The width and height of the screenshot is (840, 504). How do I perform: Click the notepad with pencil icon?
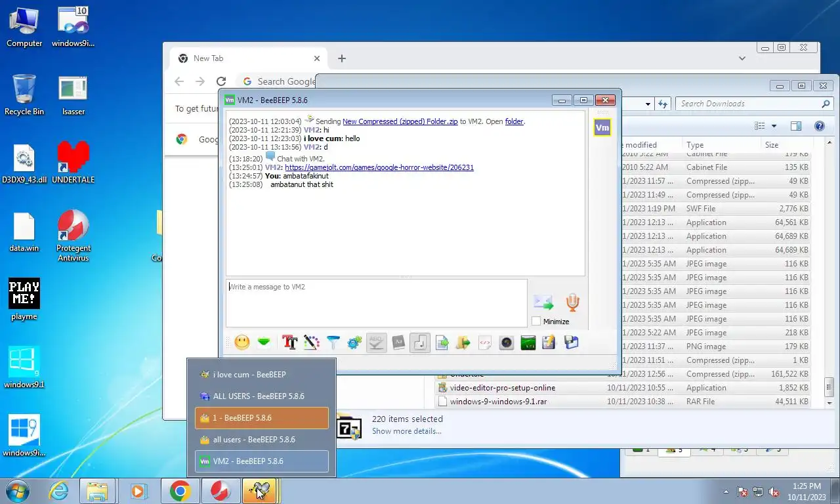(549, 342)
